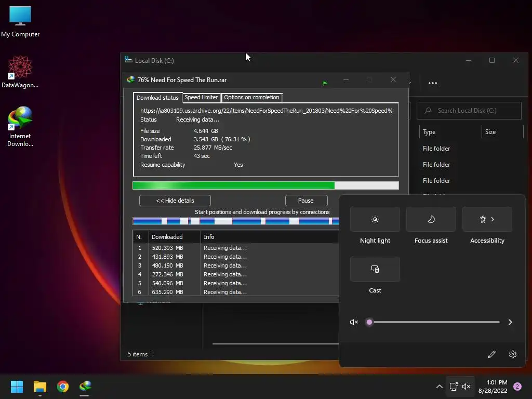
Task: Click 5 items status text
Action: [138, 354]
